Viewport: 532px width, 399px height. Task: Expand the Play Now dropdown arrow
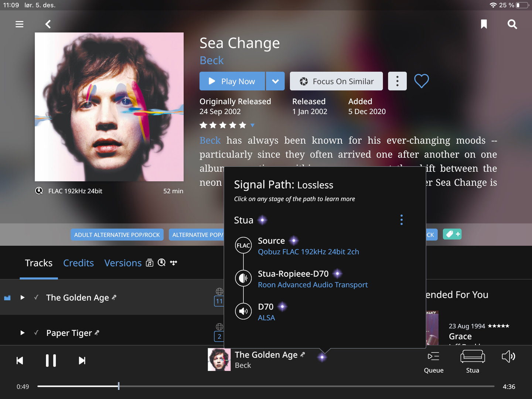point(275,81)
